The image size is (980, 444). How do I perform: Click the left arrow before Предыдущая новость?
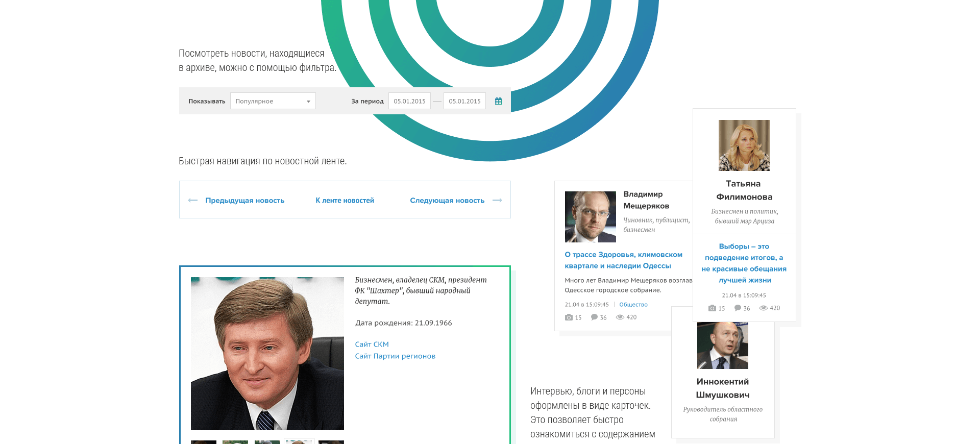pos(193,201)
